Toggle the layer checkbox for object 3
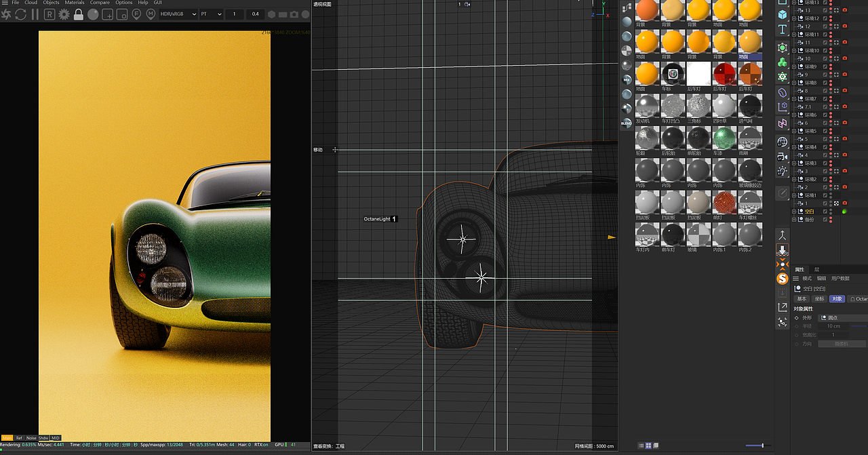Image resolution: width=868 pixels, height=455 pixels. 825,172
